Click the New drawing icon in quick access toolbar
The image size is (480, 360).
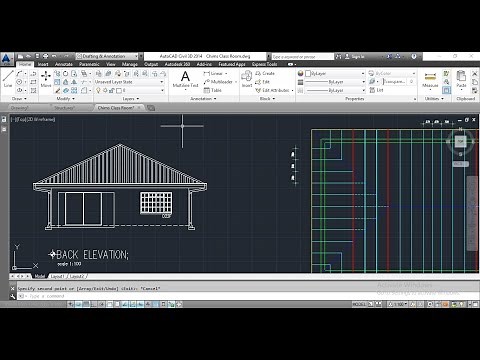point(21,56)
